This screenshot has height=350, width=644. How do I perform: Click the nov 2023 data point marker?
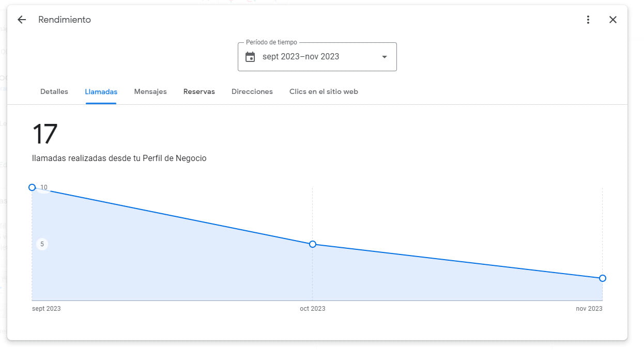click(x=602, y=278)
